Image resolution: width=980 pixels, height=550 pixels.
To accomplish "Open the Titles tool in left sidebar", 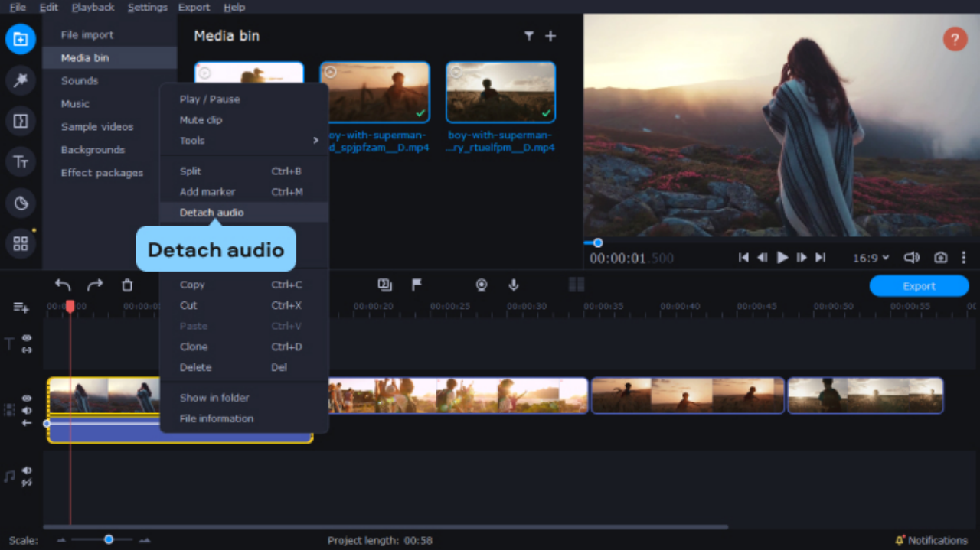I will (21, 161).
